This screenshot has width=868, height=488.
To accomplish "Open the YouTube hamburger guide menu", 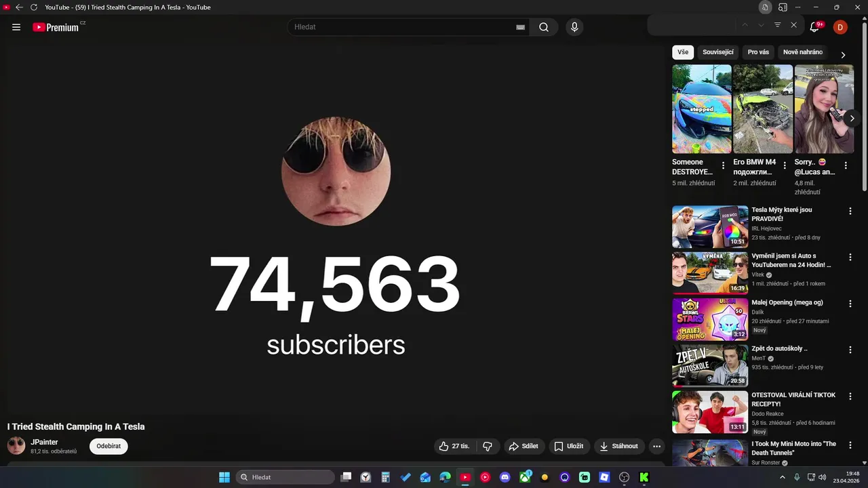I will click(16, 27).
